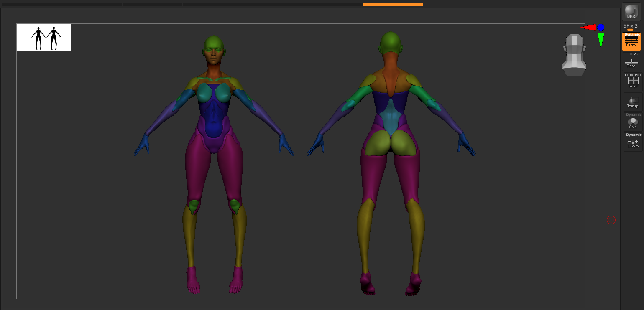This screenshot has width=644, height=310.
Task: Enable the X axis on Floor
Action: [631, 54]
